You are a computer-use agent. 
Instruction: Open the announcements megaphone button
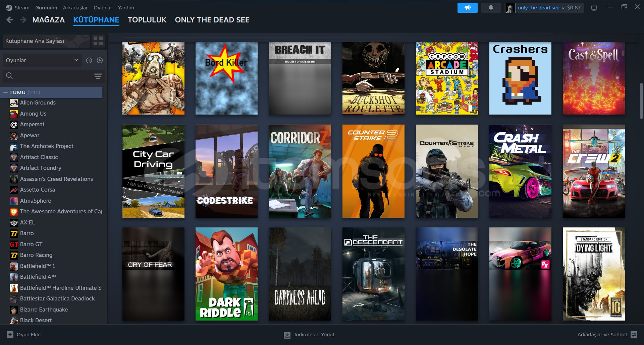(467, 8)
